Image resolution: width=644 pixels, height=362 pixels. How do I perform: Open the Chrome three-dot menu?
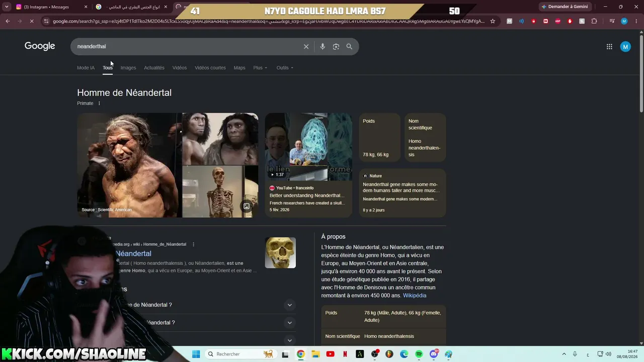pyautogui.click(x=636, y=21)
